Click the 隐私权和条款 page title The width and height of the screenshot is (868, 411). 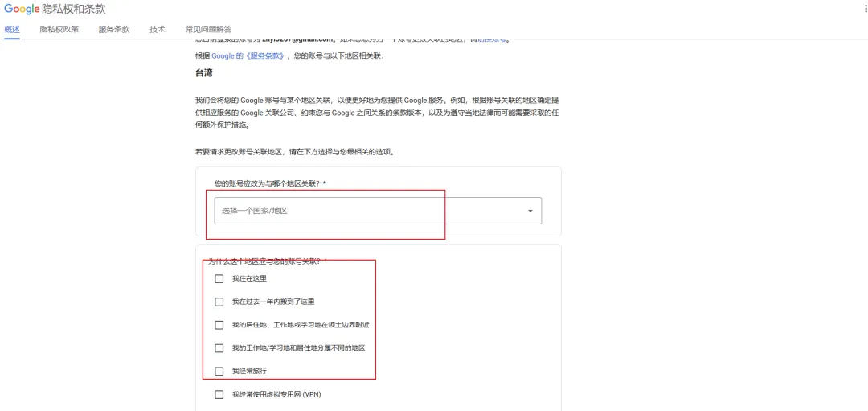pos(74,10)
